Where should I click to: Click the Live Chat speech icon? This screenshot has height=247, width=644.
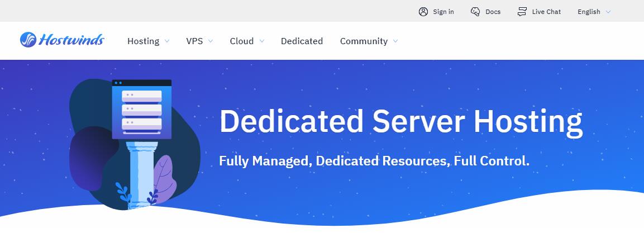[522, 12]
